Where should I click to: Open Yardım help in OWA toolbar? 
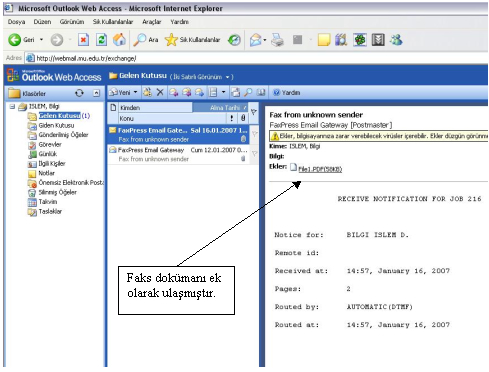coord(287,92)
